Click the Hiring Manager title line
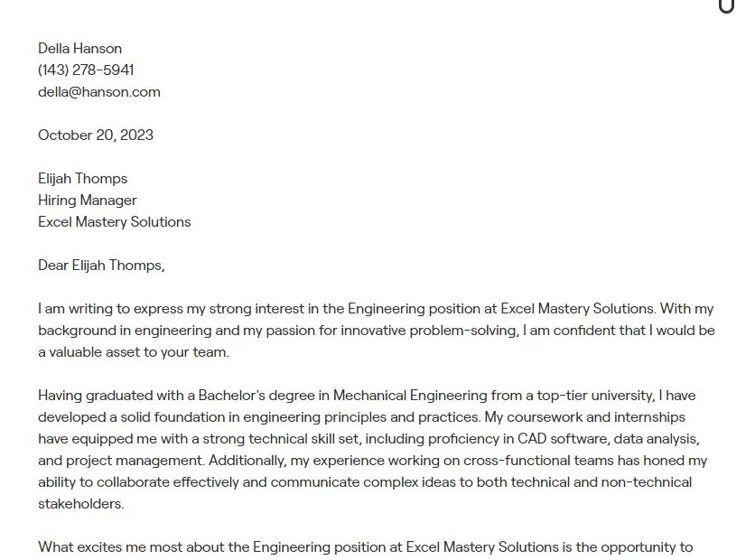Viewport: 755px width, 560px height. tap(88, 201)
